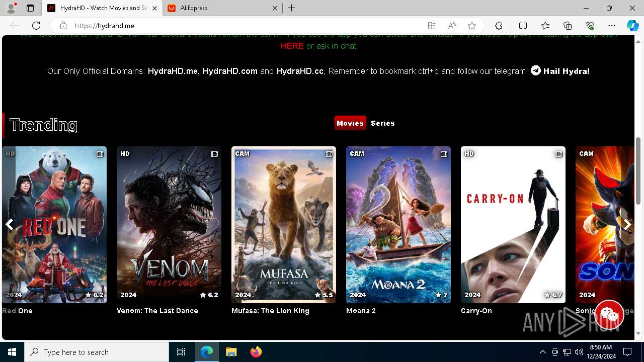The image size is (644, 362).
Task: Open the Moana 2 poster
Action: point(398,225)
